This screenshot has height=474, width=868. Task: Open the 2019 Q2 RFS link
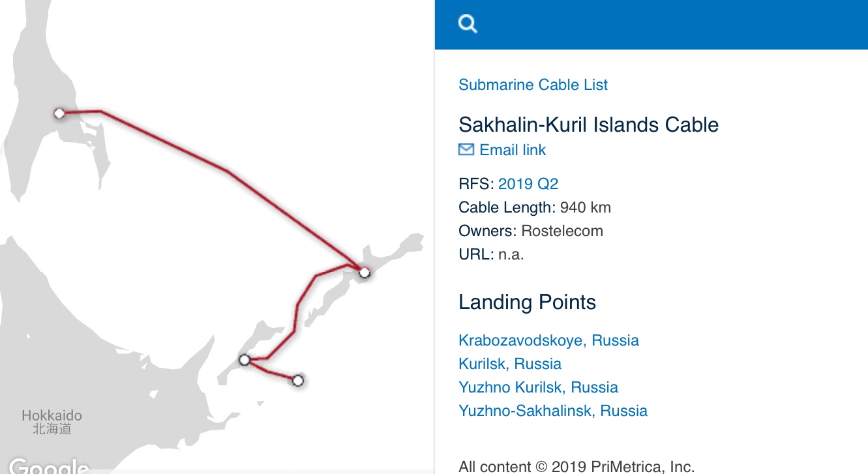click(528, 184)
